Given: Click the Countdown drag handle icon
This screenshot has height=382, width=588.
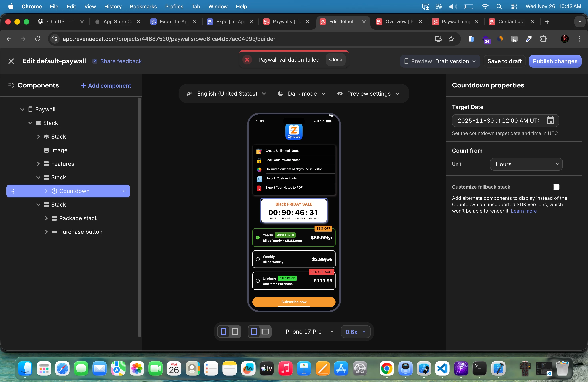Looking at the screenshot, I should pyautogui.click(x=13, y=191).
